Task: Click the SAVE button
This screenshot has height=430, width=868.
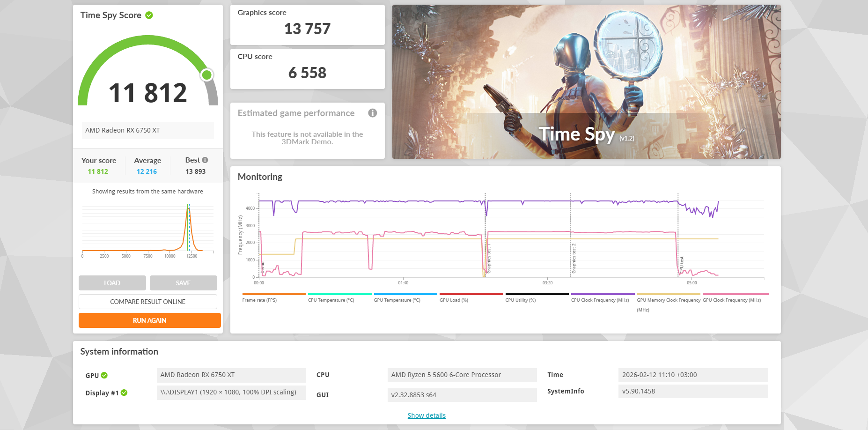Action: (184, 283)
